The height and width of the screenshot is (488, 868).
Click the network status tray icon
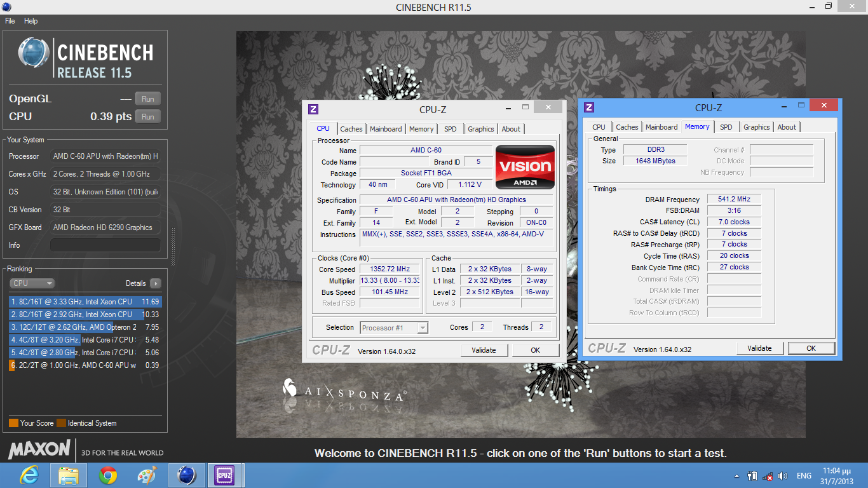click(x=768, y=476)
